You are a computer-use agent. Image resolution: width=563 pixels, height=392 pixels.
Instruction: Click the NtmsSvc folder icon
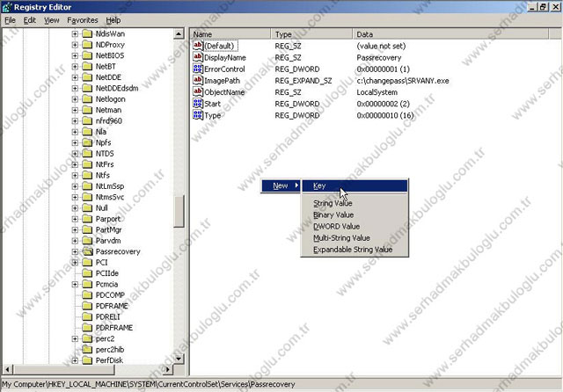click(87, 197)
